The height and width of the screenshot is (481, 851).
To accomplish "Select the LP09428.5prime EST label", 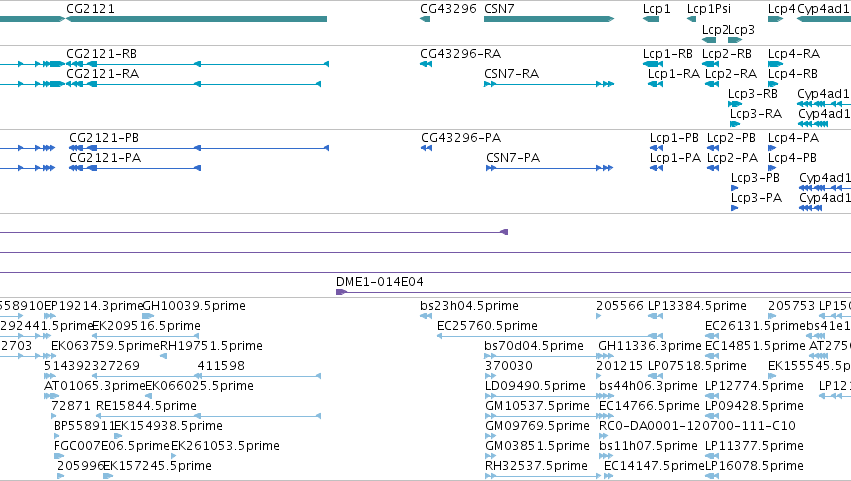I will coord(754,406).
